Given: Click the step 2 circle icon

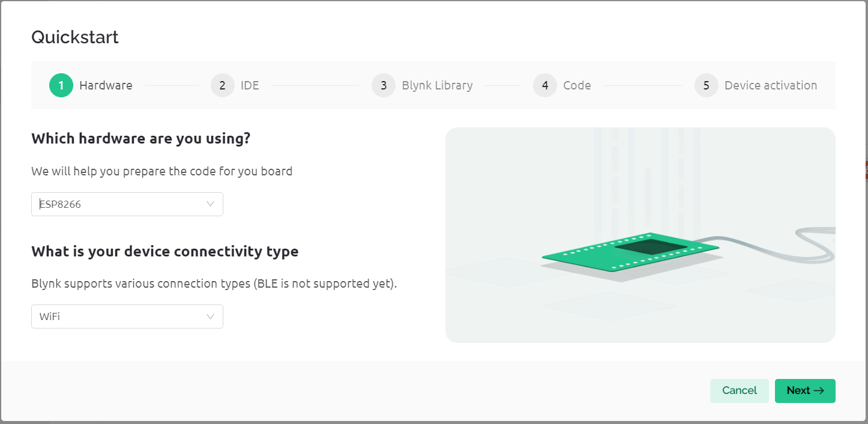Looking at the screenshot, I should point(223,85).
